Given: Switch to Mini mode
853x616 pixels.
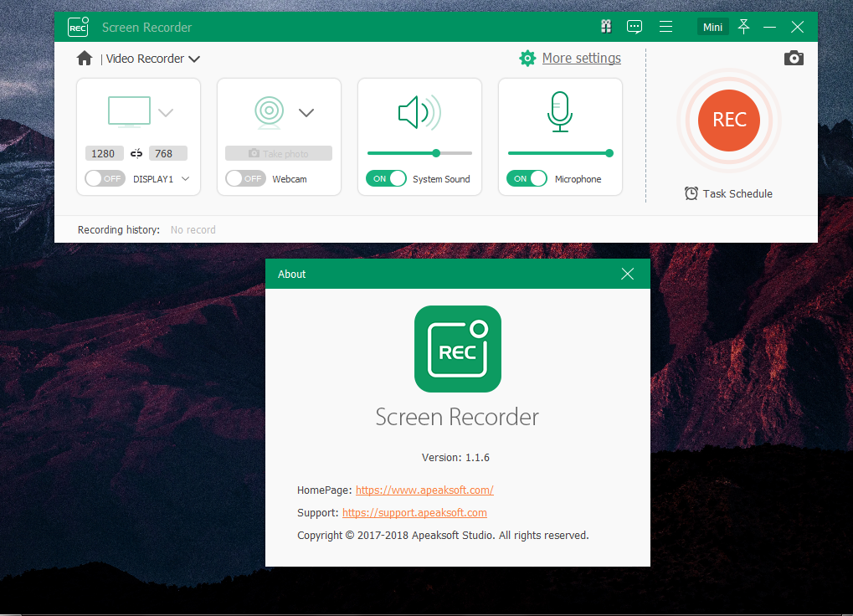Looking at the screenshot, I should point(712,27).
